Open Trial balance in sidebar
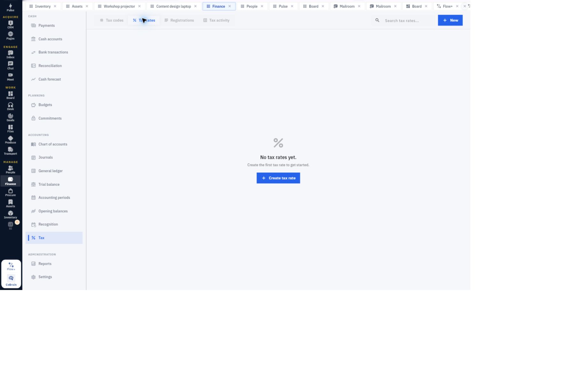The image size is (588, 377). (x=54, y=185)
